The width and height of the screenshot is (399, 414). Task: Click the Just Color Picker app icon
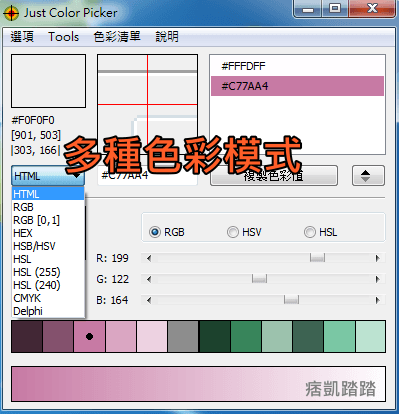click(x=11, y=13)
